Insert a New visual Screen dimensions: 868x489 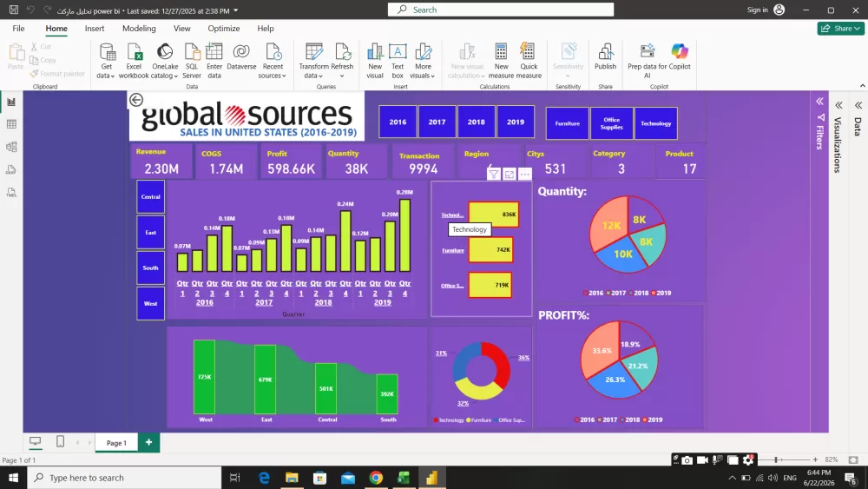click(375, 61)
